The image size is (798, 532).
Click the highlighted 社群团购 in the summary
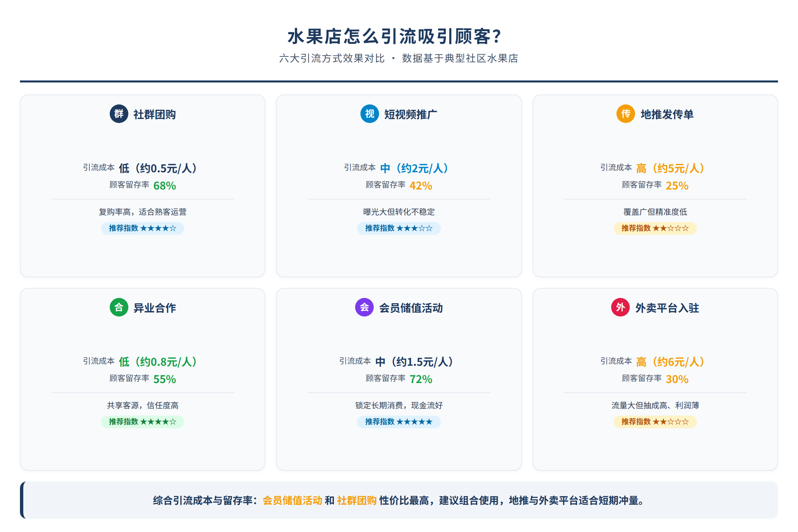(x=356, y=500)
